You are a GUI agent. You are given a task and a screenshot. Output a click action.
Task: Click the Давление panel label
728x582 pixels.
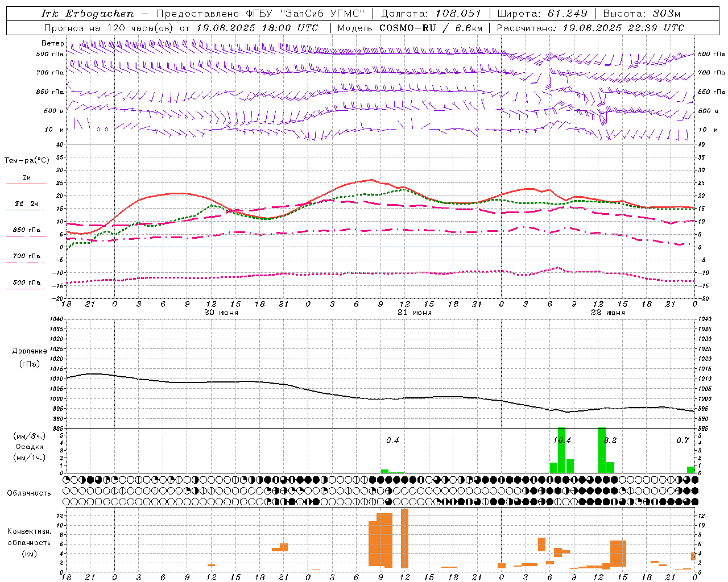30,351
